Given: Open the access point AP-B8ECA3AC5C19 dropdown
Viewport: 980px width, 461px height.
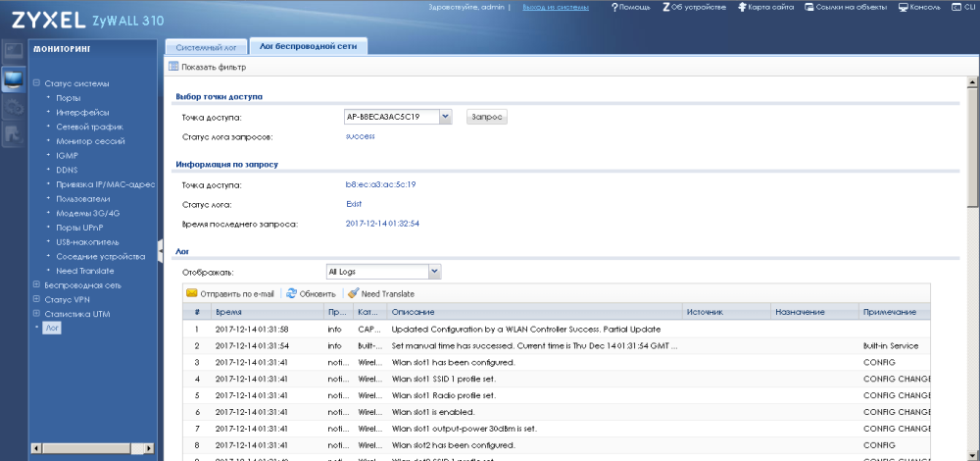Looking at the screenshot, I should [445, 117].
